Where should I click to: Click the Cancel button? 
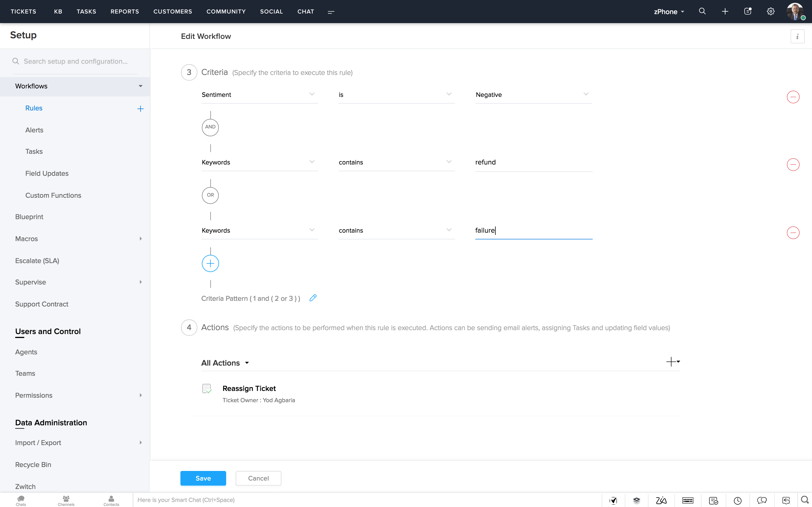click(258, 478)
